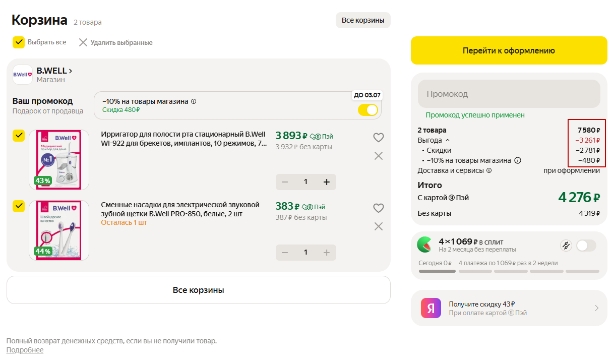Viewport: 614px width, 364px height.
Task: Turn off the −10% store promo code switch
Action: pos(368,110)
